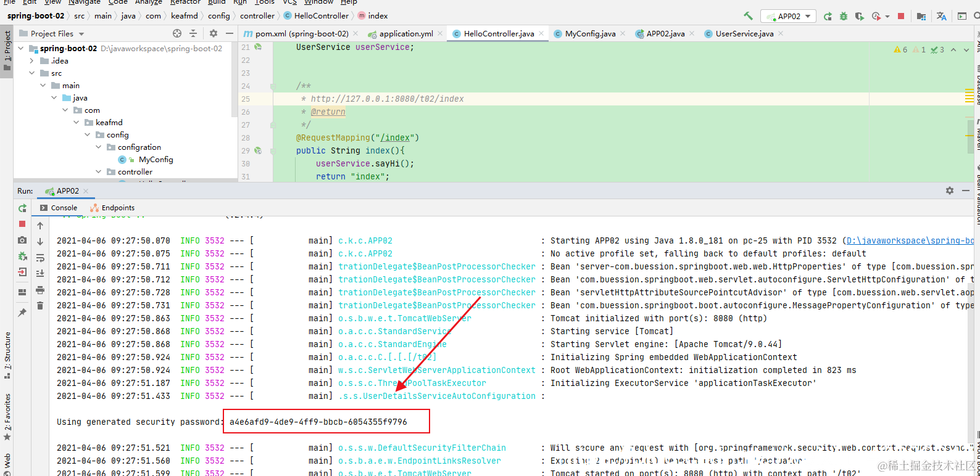The height and width of the screenshot is (476, 980).
Task: Click the config breadcrumb item
Action: [x=219, y=16]
